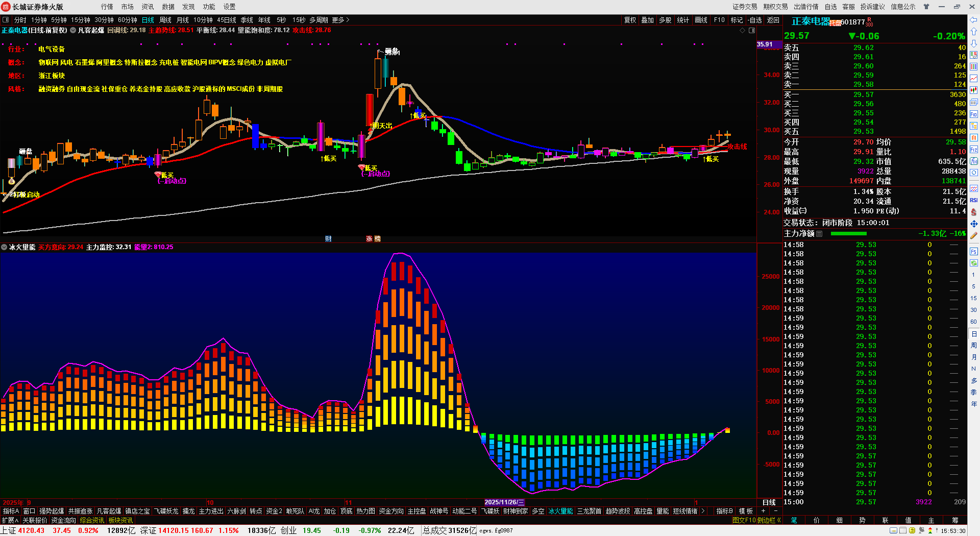The image size is (980, 536).
Task: Click the 主力净额 detail list icon
Action: click(819, 234)
